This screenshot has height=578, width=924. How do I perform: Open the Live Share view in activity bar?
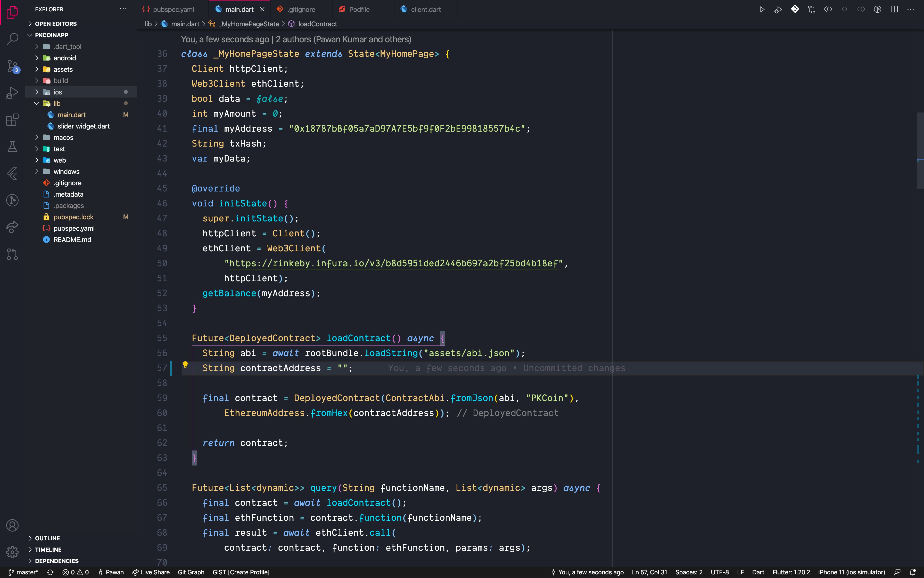pyautogui.click(x=12, y=227)
